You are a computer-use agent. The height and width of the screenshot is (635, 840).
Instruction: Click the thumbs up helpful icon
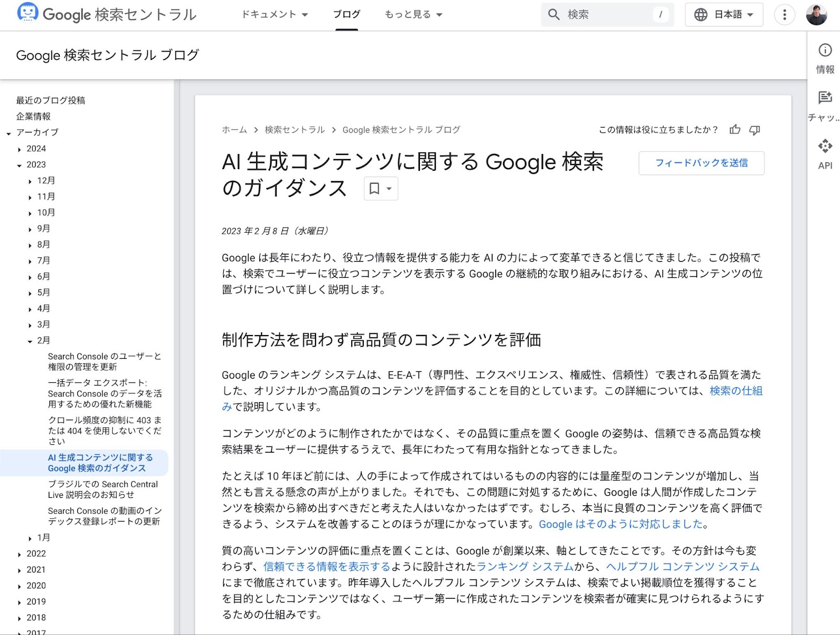click(735, 130)
